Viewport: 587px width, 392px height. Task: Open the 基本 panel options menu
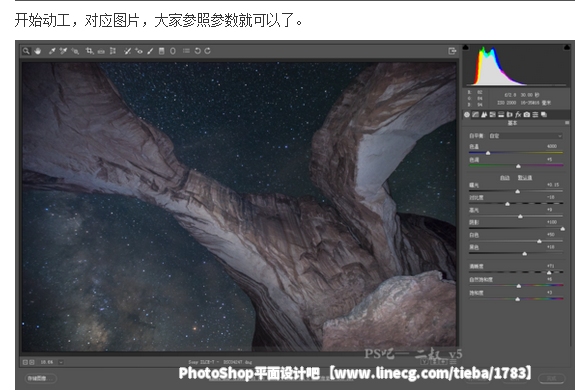(567, 123)
